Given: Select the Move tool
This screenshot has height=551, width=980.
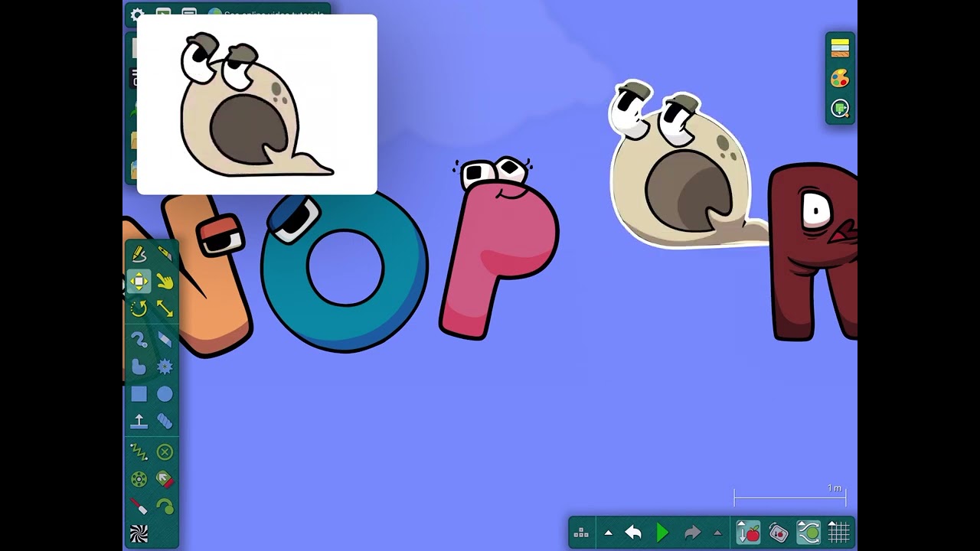Looking at the screenshot, I should (139, 282).
